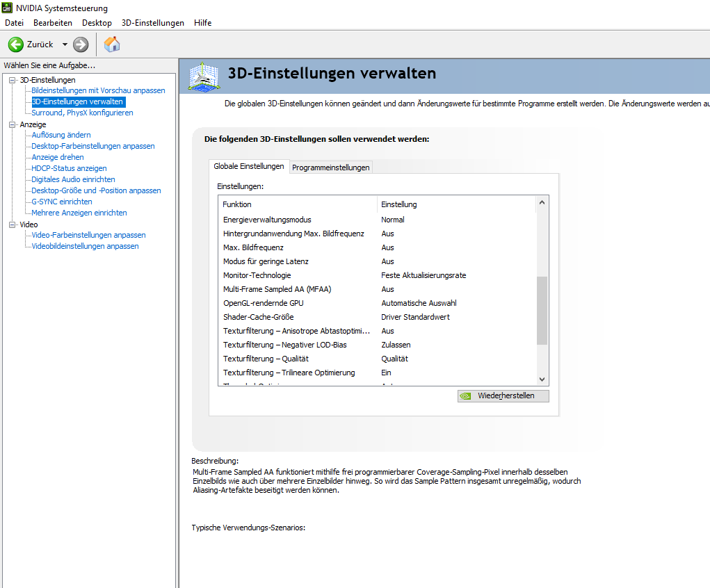
Task: Click the Zulassen setting value
Action: tap(396, 345)
